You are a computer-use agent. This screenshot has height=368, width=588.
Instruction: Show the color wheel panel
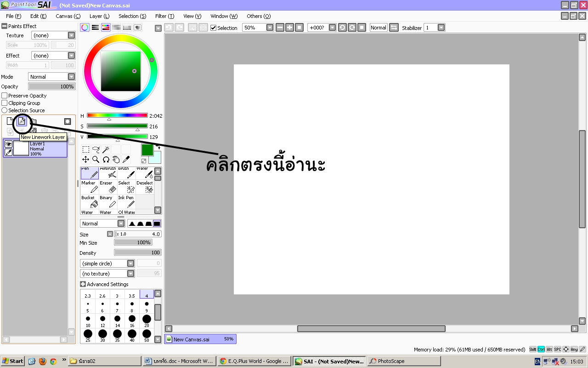click(85, 28)
